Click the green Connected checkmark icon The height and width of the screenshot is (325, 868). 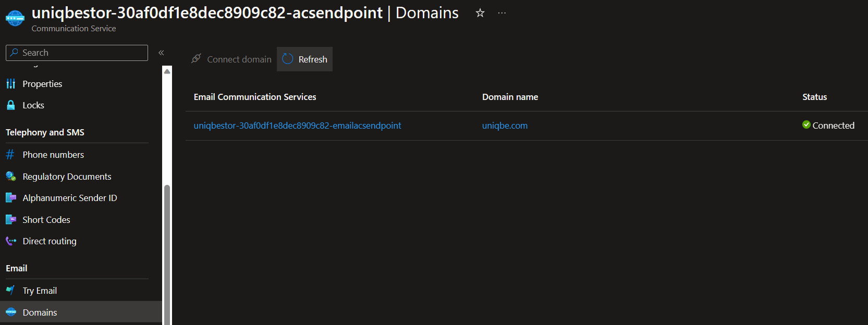(806, 124)
